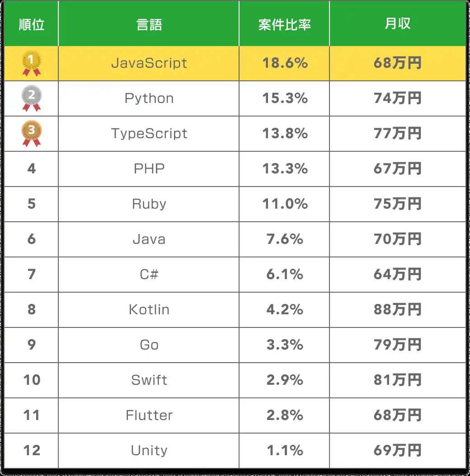Image resolution: width=470 pixels, height=476 pixels.
Task: Click the Ruby language cell
Action: tap(149, 204)
